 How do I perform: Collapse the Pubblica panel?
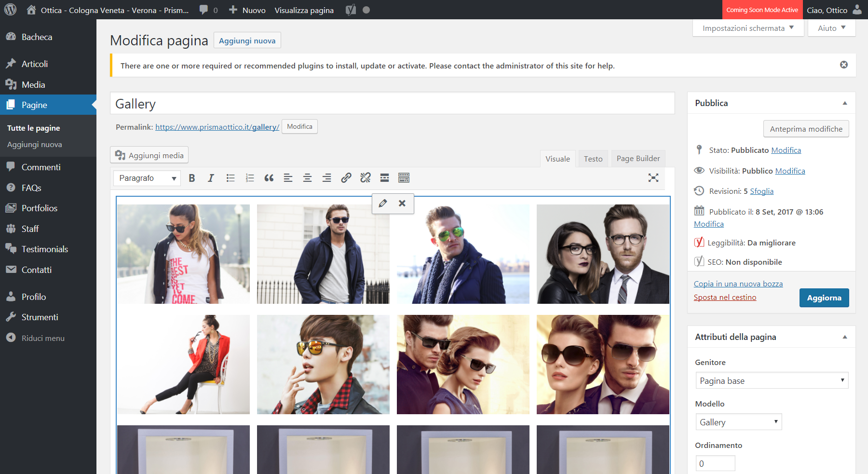(x=844, y=103)
